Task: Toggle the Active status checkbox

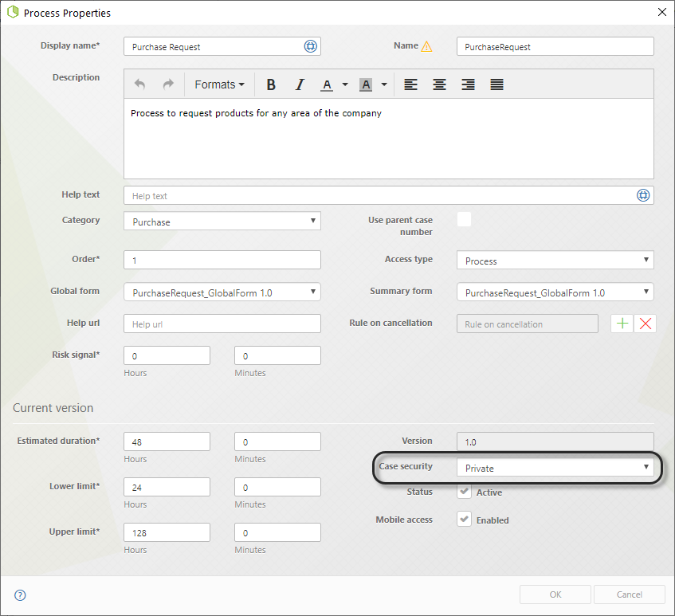Action: pyautogui.click(x=464, y=492)
